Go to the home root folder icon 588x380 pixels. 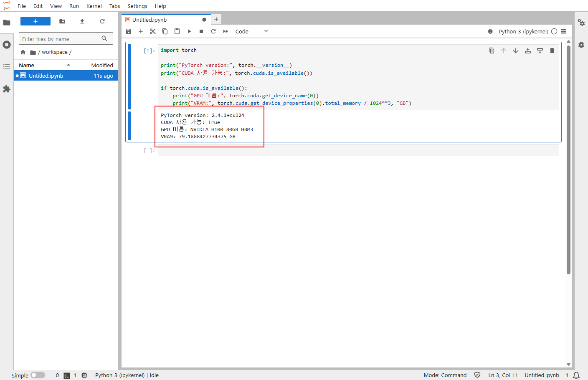click(x=23, y=52)
